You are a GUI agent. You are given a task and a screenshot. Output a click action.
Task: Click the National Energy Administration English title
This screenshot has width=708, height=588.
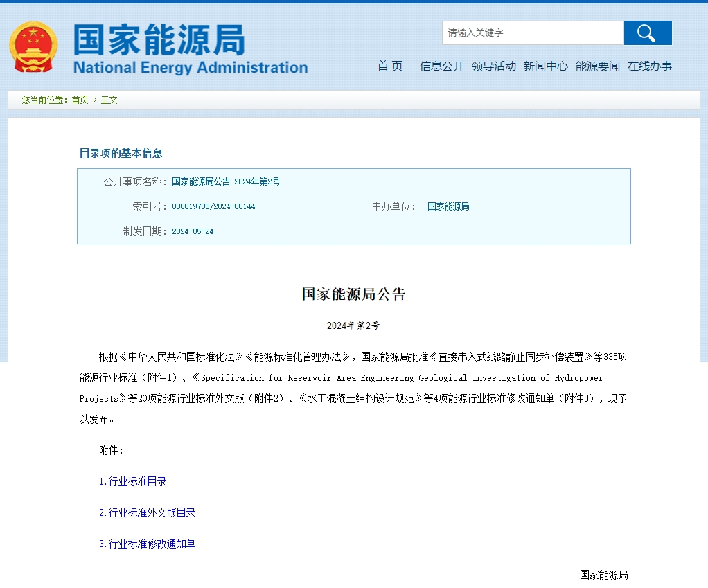(190, 68)
